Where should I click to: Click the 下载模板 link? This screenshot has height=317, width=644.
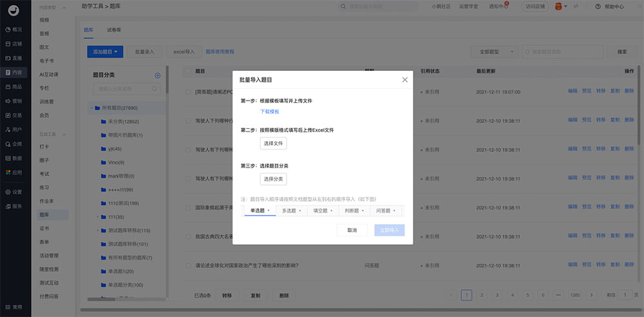point(269,111)
